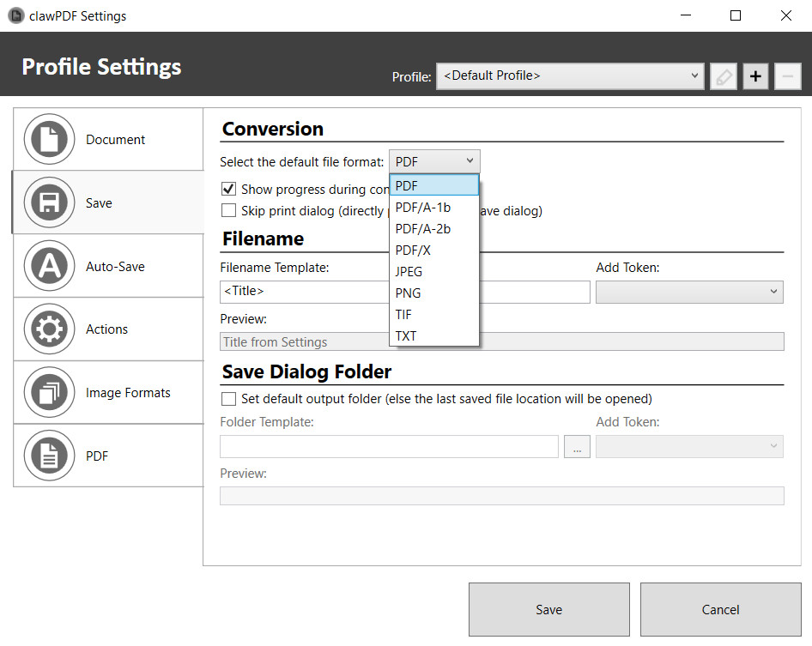Select TIF from the format list

[x=434, y=314]
